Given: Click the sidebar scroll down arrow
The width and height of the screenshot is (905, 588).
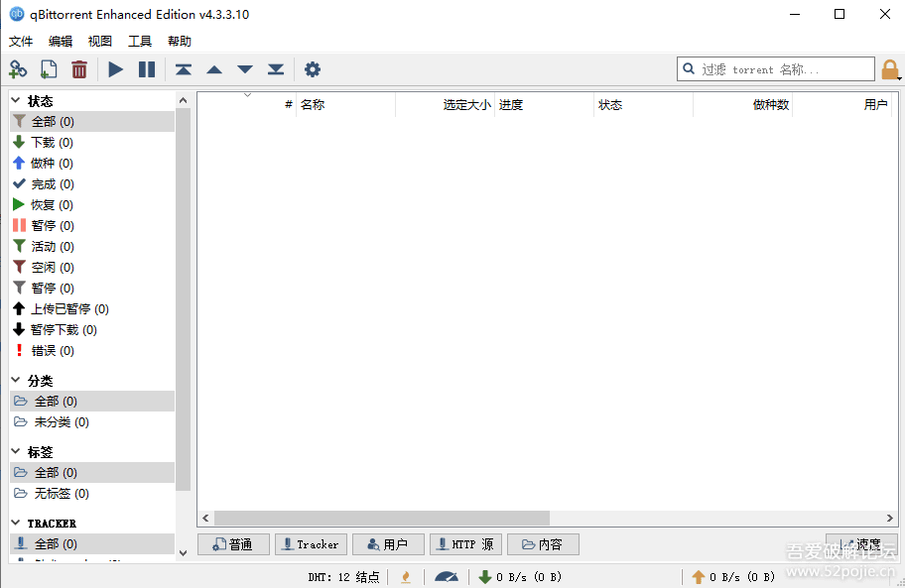Looking at the screenshot, I should [x=183, y=553].
